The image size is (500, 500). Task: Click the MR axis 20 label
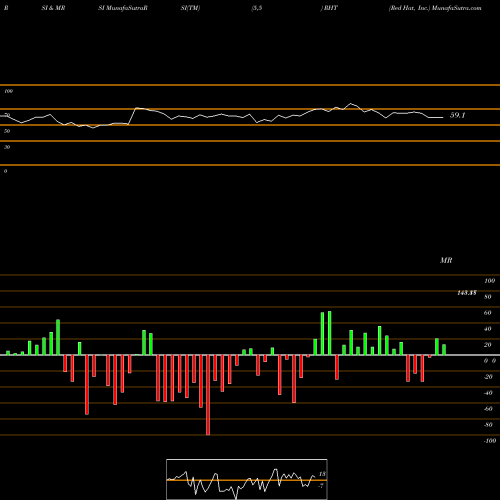488,345
